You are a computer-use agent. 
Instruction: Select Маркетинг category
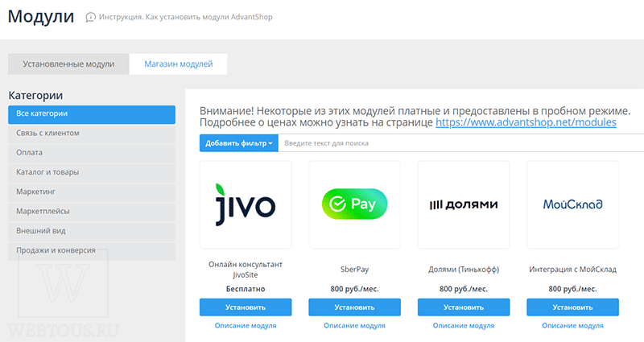click(x=92, y=192)
